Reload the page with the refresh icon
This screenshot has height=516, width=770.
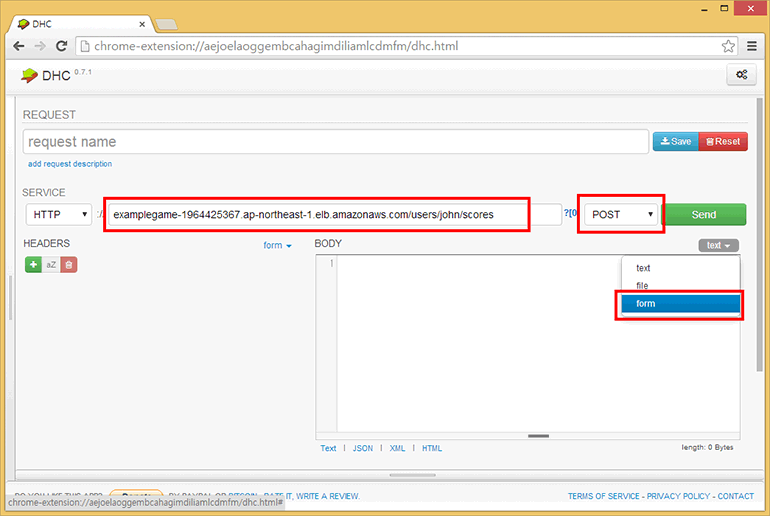pyautogui.click(x=62, y=46)
